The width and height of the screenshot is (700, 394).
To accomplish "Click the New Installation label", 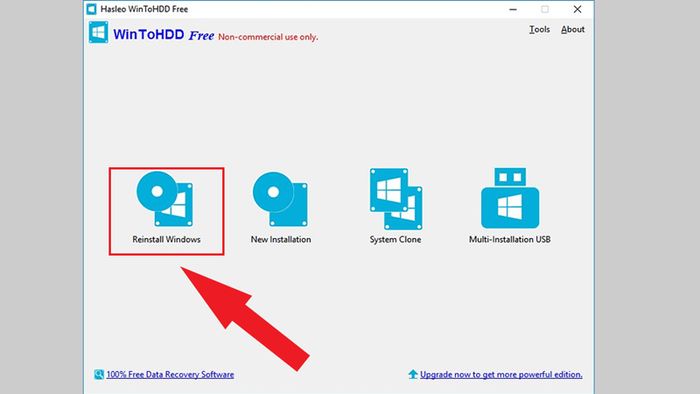I will click(x=281, y=239).
